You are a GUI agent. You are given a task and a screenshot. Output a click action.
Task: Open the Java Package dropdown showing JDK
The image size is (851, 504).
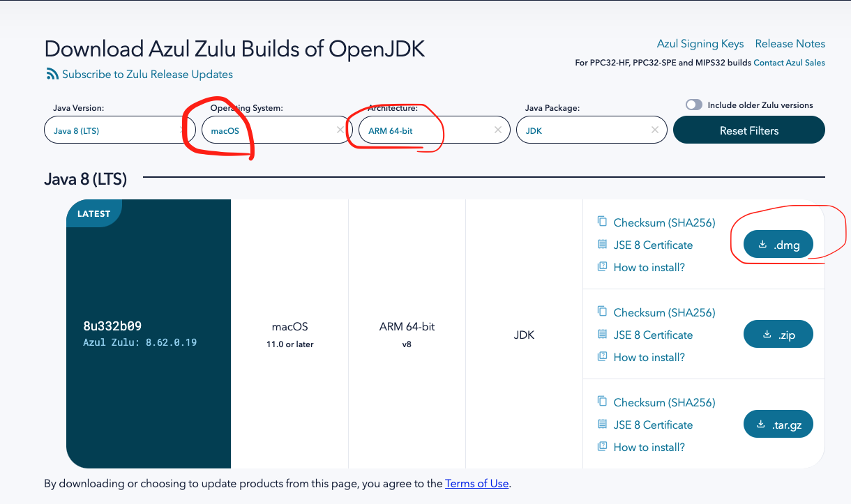click(592, 130)
